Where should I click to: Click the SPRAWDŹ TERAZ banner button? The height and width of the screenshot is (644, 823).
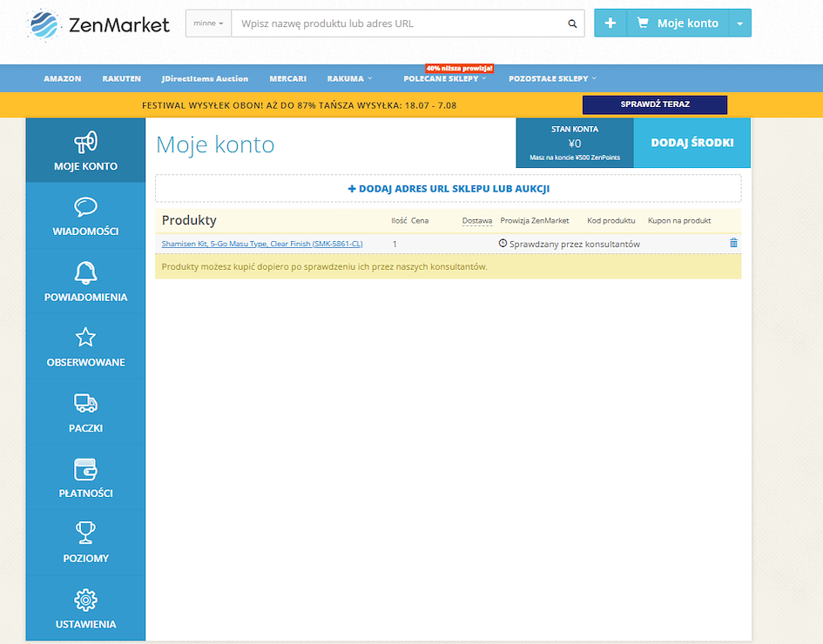coord(655,104)
